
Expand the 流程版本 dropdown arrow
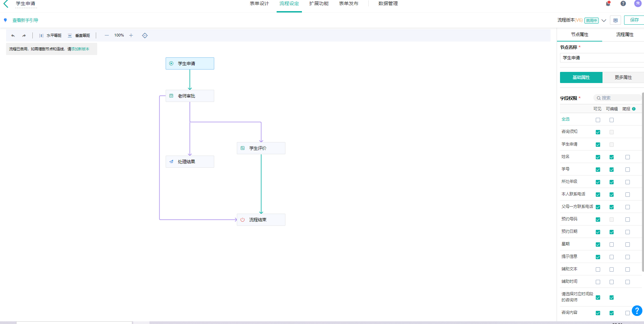pyautogui.click(x=604, y=21)
